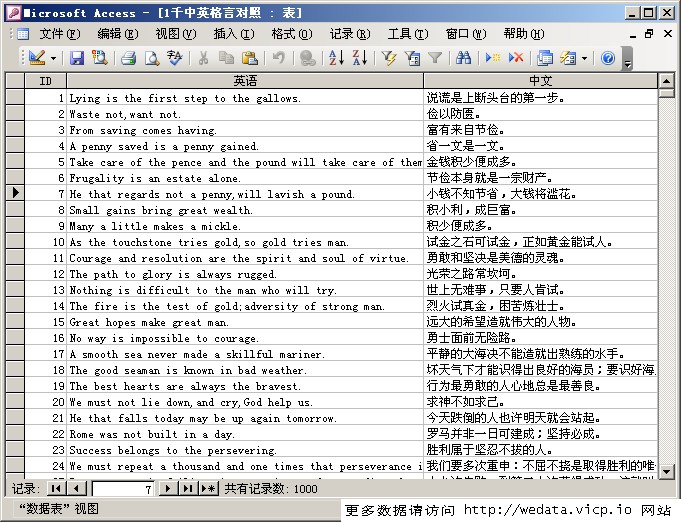Open the Toolbar Options chevron

[627, 59]
